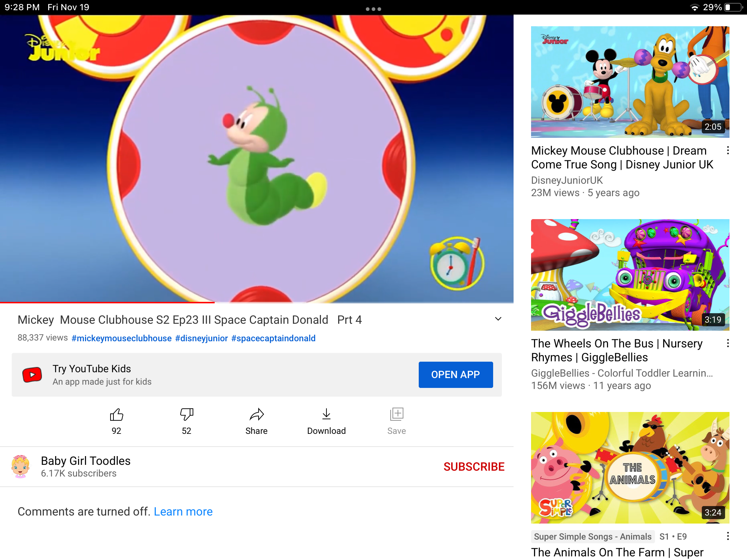Save video to playlist icon
This screenshot has height=560, width=747.
click(x=396, y=415)
